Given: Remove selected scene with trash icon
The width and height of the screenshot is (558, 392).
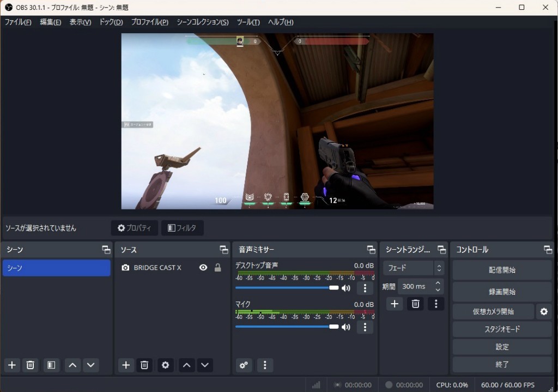Looking at the screenshot, I should 31,365.
